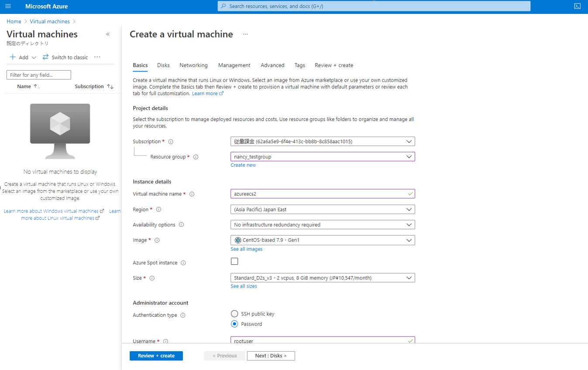Click the Virtual machine name field

click(x=323, y=194)
